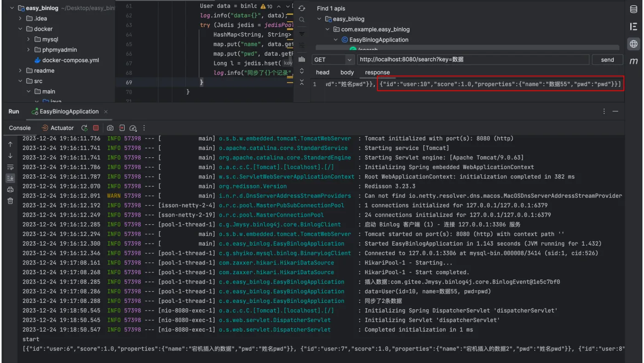Expand the phpmyadmin folder
The height and width of the screenshot is (363, 644).
[29, 50]
